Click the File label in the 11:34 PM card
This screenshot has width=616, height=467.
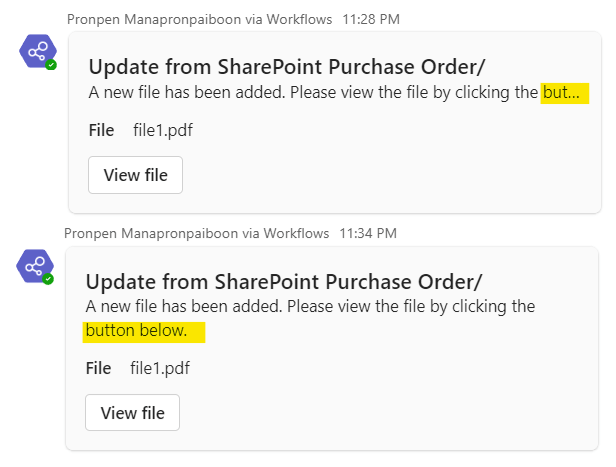tap(99, 368)
